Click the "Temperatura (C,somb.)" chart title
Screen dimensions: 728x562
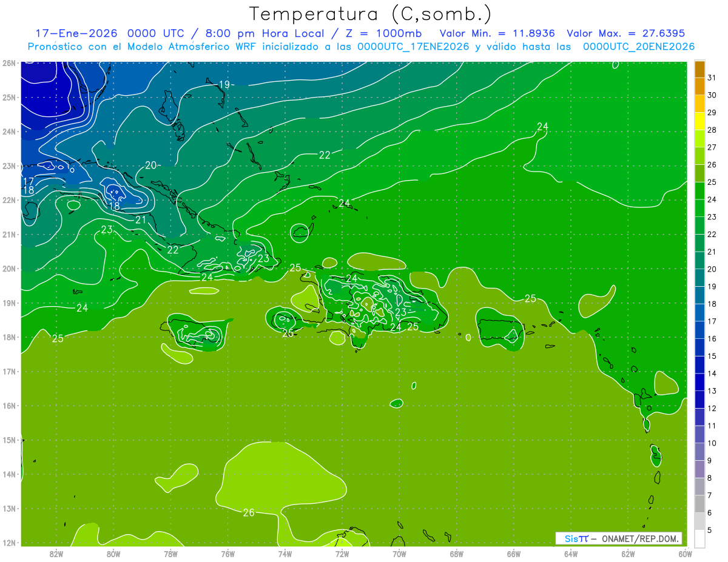(x=371, y=14)
